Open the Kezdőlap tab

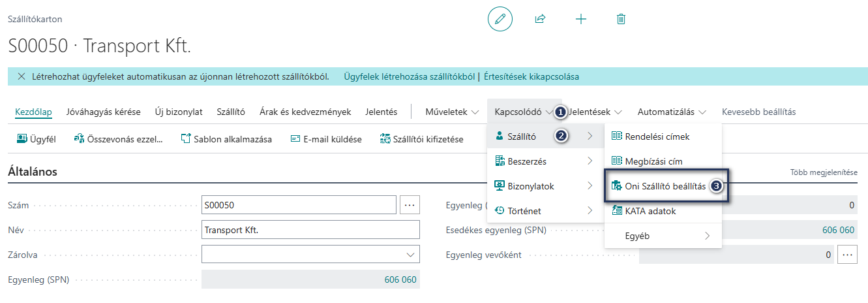[33, 112]
